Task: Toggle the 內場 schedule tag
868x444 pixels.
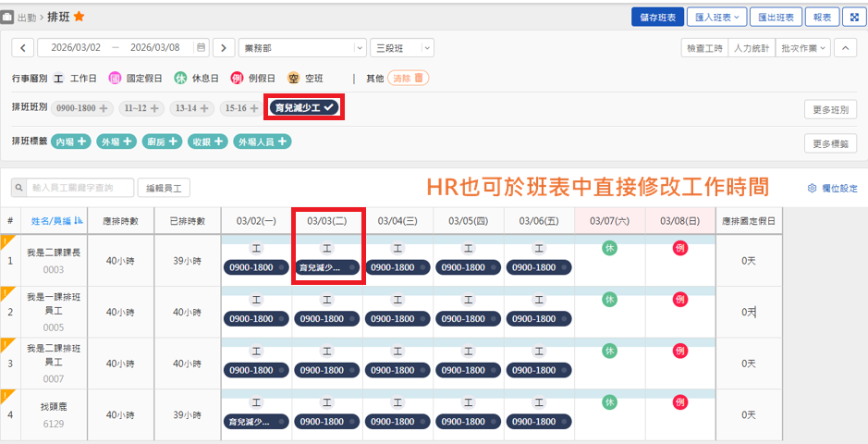Action: 70,142
